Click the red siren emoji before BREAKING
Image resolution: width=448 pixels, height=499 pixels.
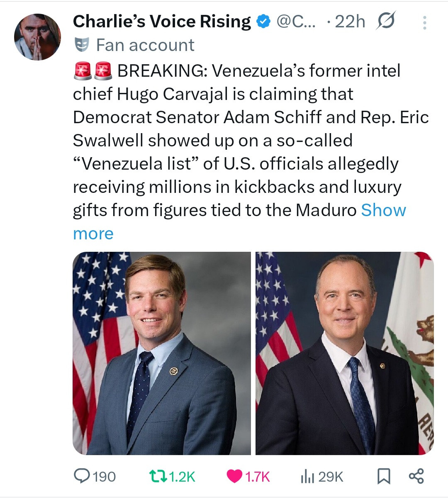[x=82, y=71]
